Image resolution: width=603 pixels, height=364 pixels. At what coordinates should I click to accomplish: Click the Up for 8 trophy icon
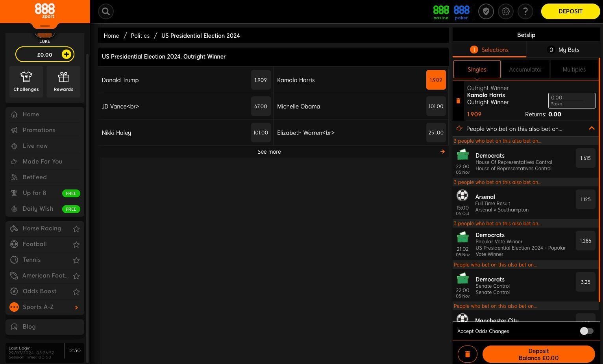(x=14, y=193)
